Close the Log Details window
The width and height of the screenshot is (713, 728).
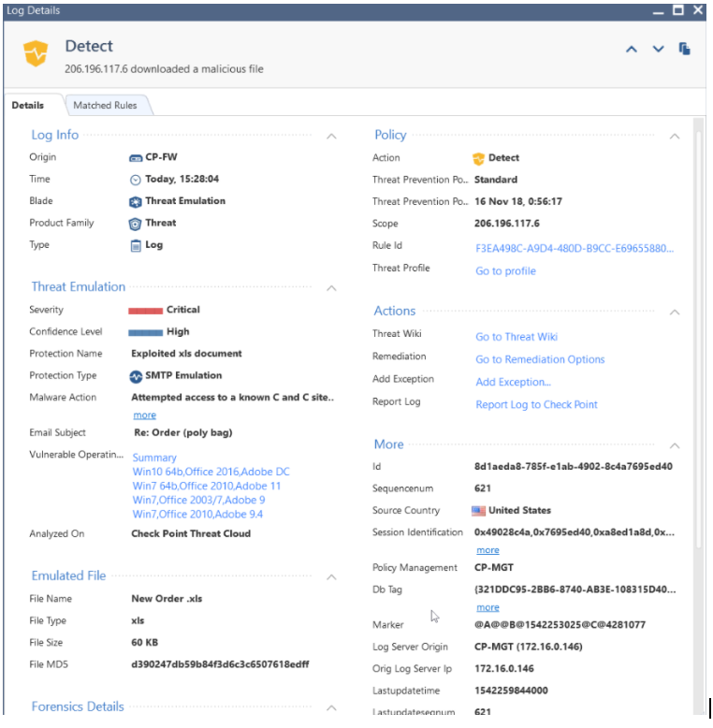click(698, 9)
